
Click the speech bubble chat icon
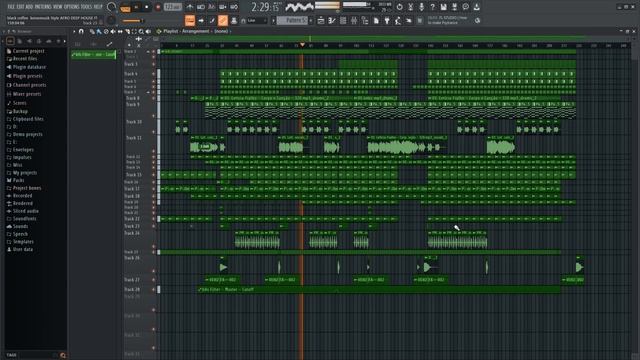point(466,7)
